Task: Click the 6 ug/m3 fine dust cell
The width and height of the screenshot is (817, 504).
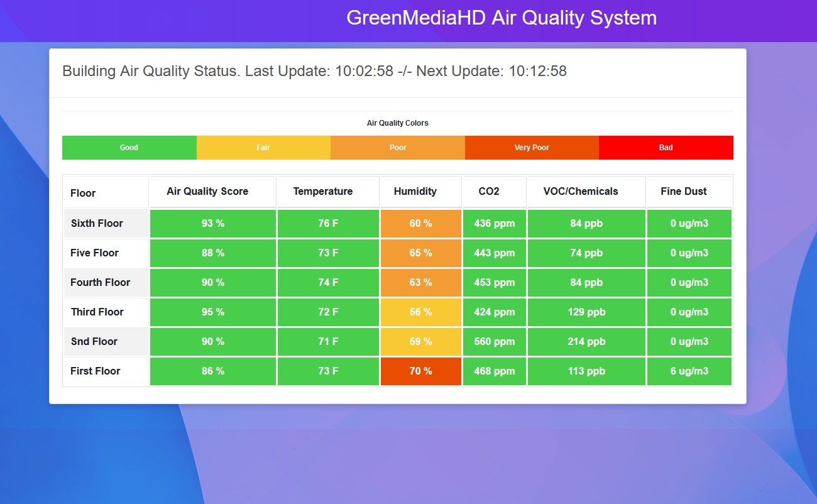Action: pos(689,371)
